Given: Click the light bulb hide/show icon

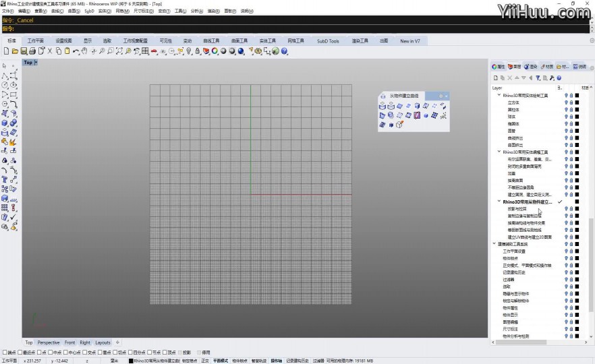Looking at the screenshot, I should [189, 51].
